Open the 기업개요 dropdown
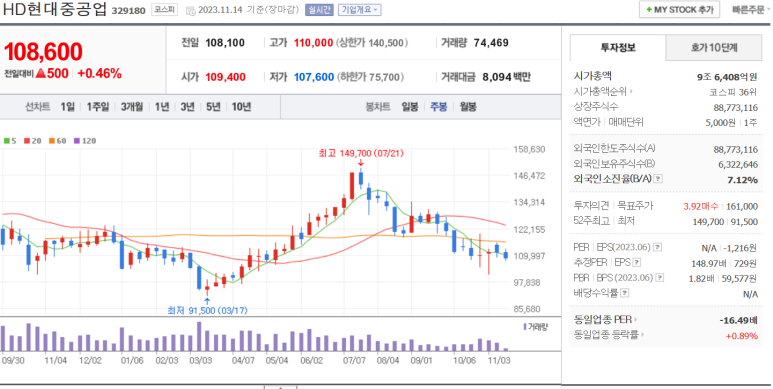 pyautogui.click(x=359, y=10)
